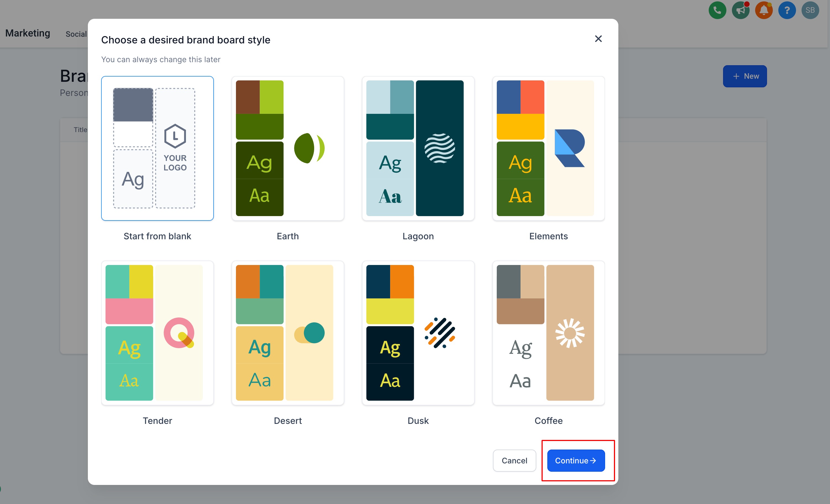Viewport: 830px width, 504px height.
Task: Click the Coffee sunburst logo icon
Action: (x=570, y=333)
